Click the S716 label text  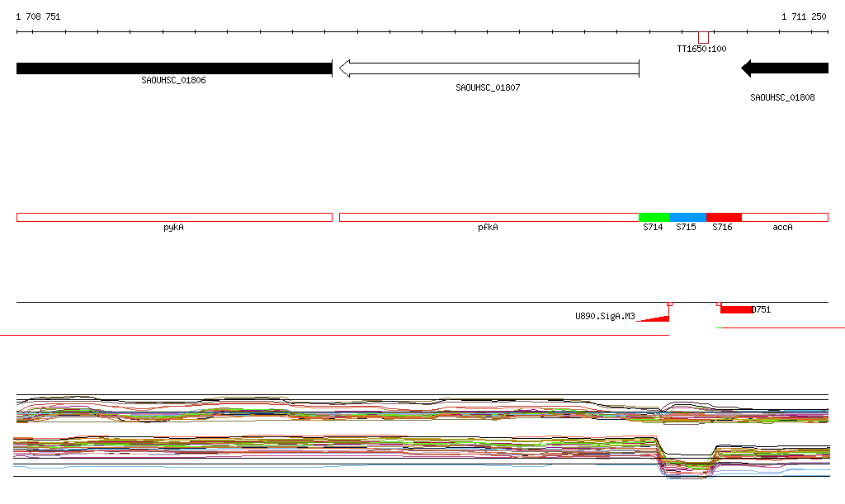[722, 227]
